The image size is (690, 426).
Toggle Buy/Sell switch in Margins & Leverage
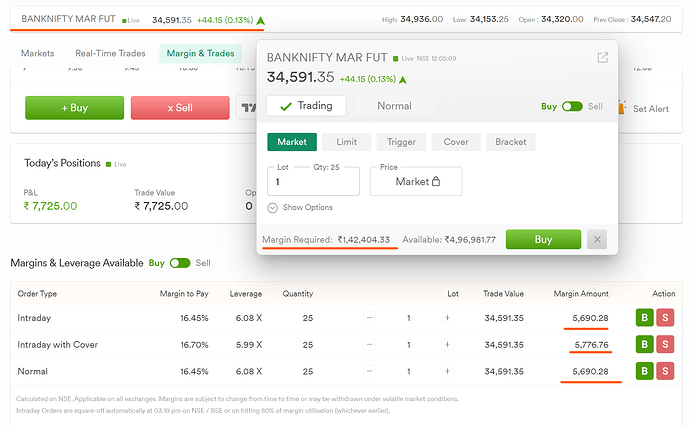180,263
